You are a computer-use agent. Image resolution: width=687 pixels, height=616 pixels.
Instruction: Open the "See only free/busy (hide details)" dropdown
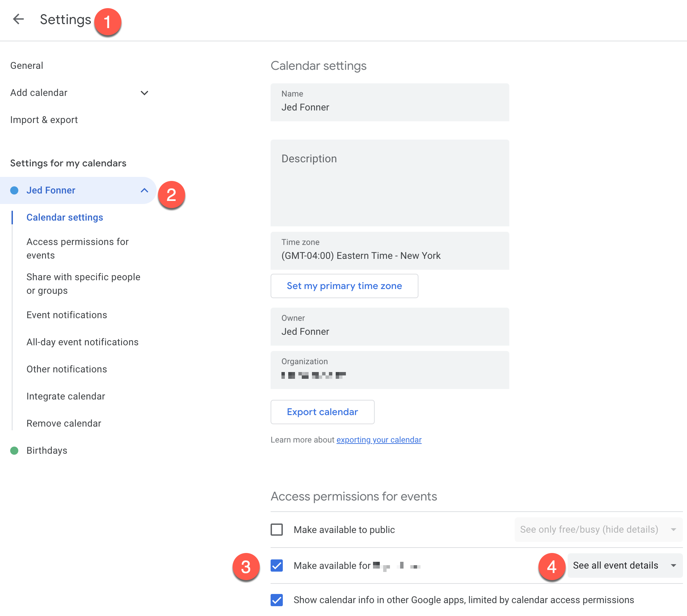point(598,529)
